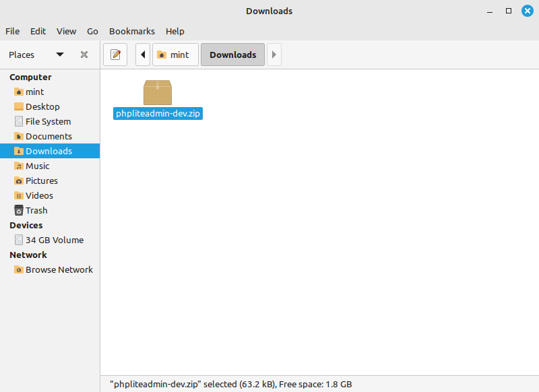Click the mint home folder icon in sidebar
This screenshot has height=392, width=539.
click(19, 92)
